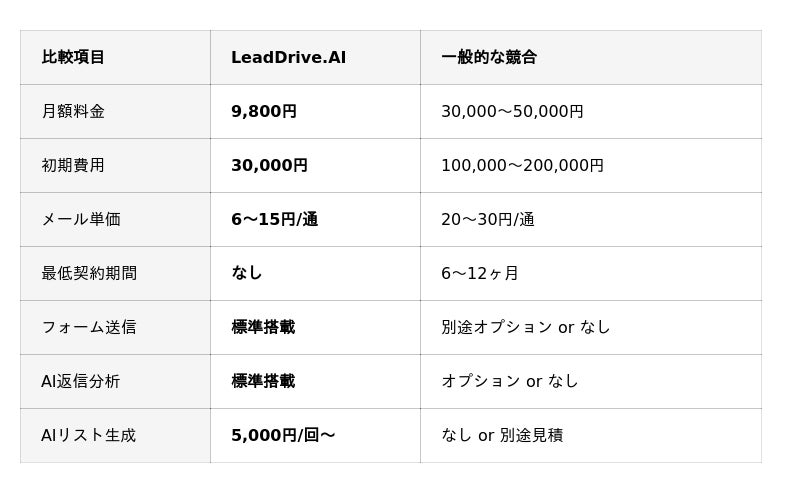Click the 6〜15円/通 cell
Image resolution: width=800 pixels, height=493 pixels.
click(x=274, y=219)
